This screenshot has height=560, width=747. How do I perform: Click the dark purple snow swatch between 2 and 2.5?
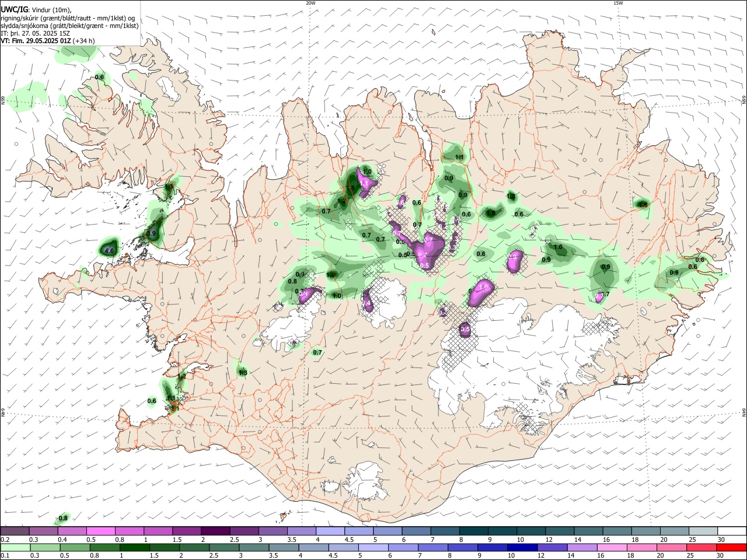215,531
